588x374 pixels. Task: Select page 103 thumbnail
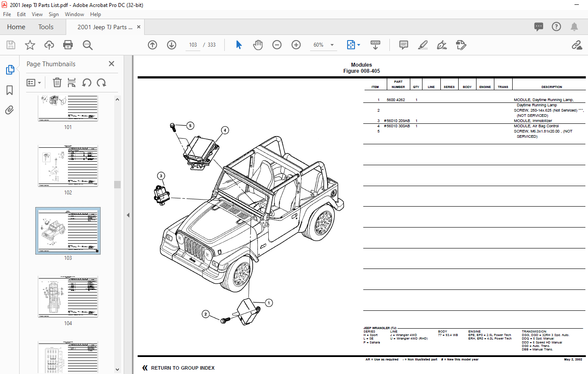tap(68, 231)
